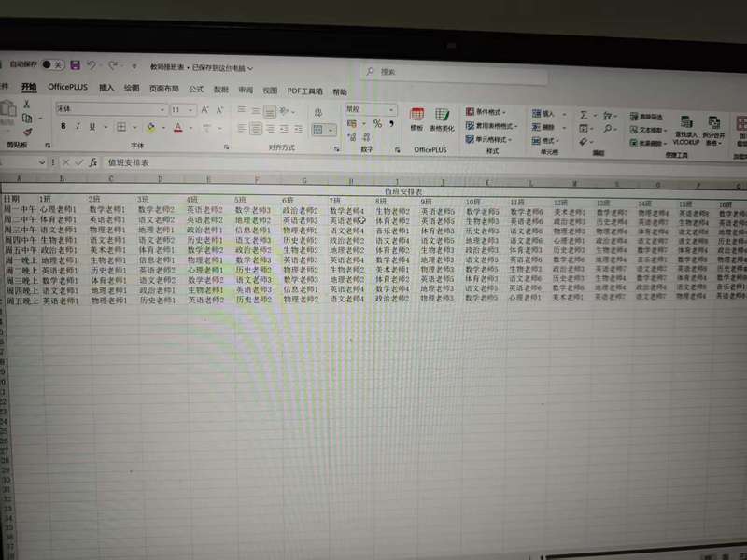Image resolution: width=747 pixels, height=560 pixels.
Task: Click the 删除 cells delete button
Action: pos(549,128)
